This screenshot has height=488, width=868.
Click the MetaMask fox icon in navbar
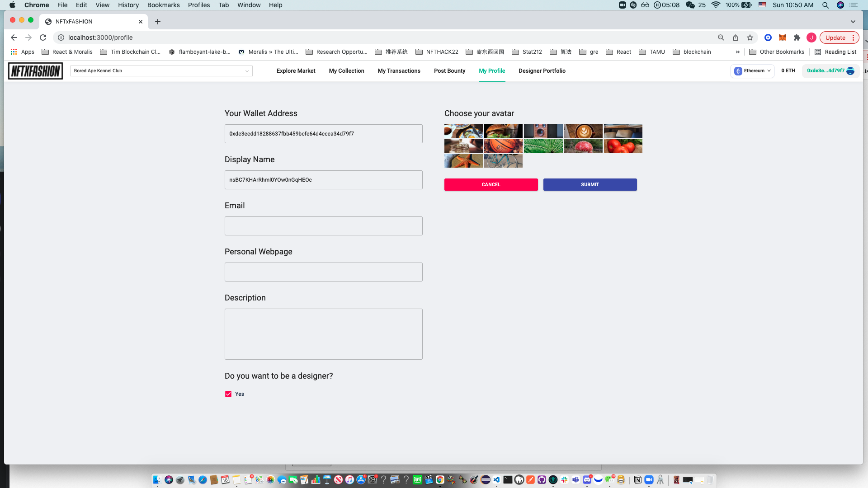point(783,38)
